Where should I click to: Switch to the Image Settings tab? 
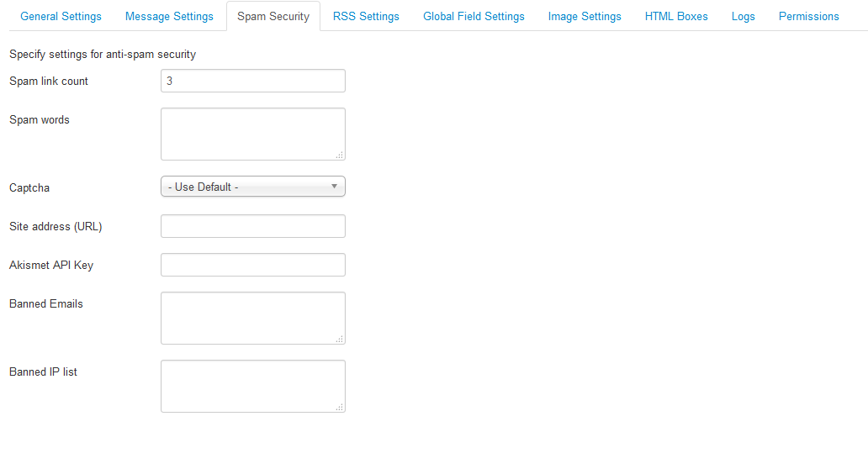coord(585,16)
